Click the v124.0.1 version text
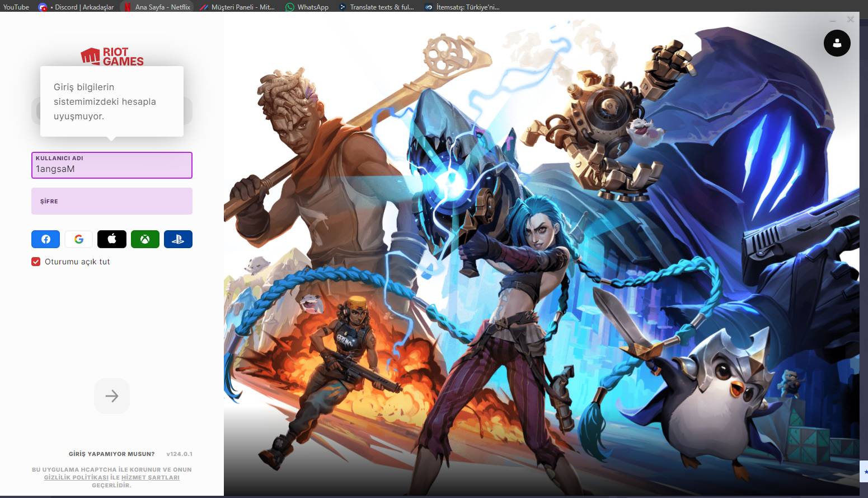The height and width of the screenshot is (498, 868). click(x=180, y=454)
